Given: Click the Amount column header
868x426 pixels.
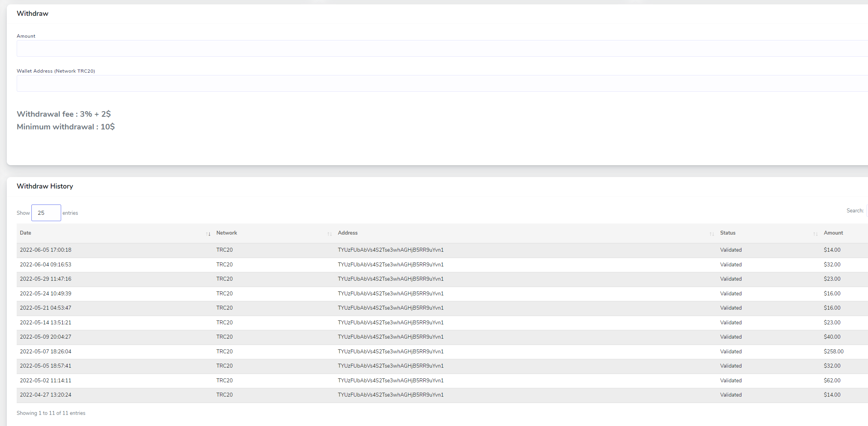Looking at the screenshot, I should tap(844, 233).
